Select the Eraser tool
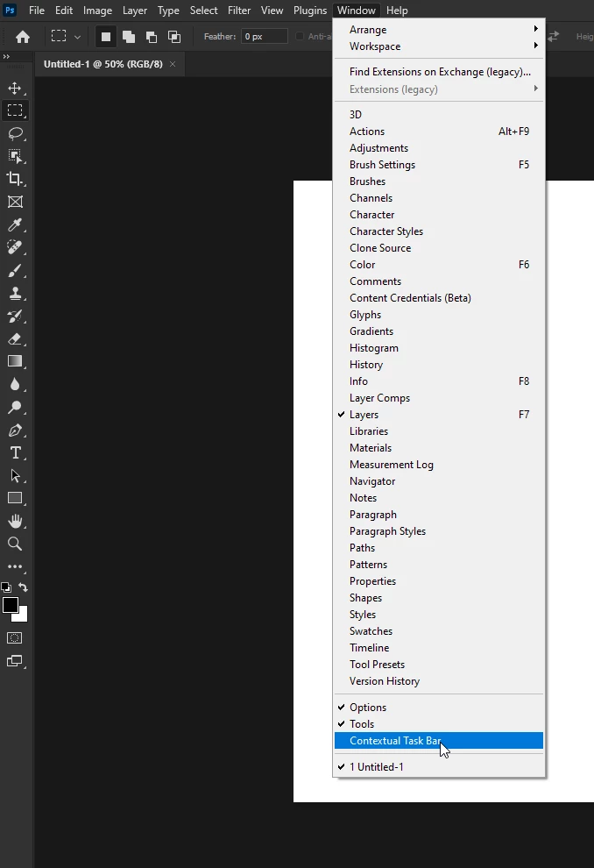 [x=15, y=338]
